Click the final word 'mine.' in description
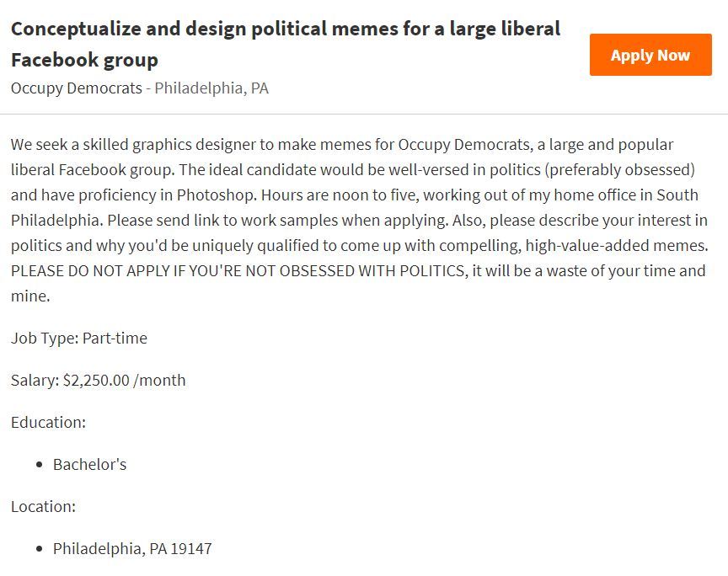 coord(30,296)
